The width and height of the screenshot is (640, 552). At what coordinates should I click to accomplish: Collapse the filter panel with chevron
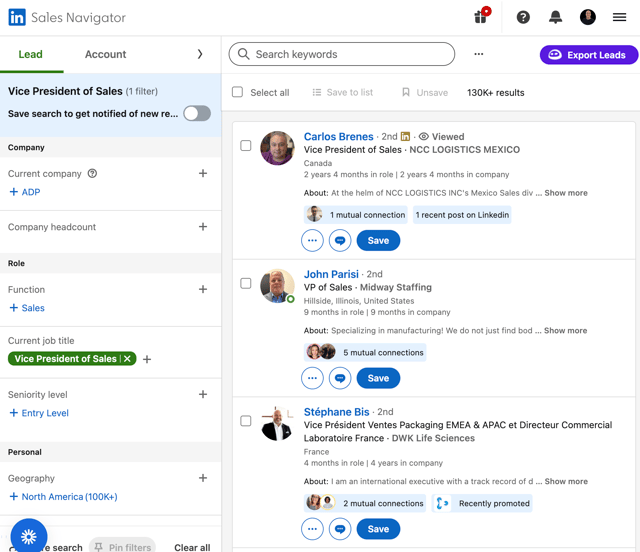(200, 54)
